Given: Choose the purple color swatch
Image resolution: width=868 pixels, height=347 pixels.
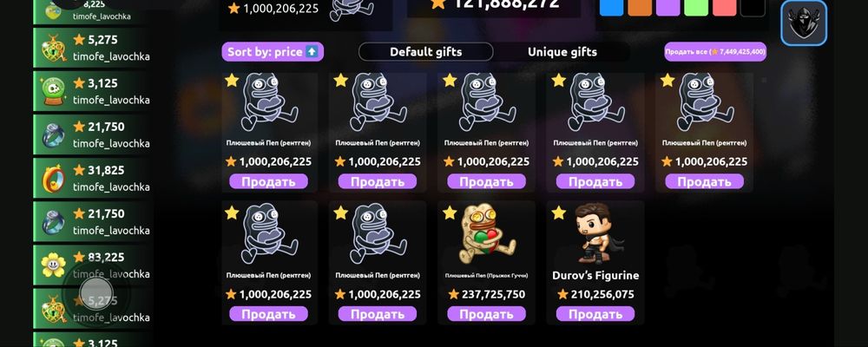Looking at the screenshot, I should pos(667,8).
